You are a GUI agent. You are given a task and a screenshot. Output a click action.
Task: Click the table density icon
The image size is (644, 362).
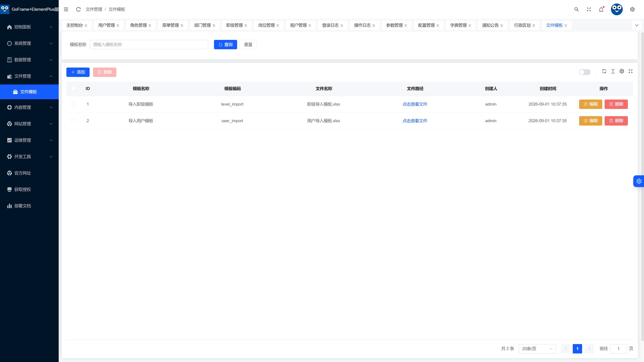(x=613, y=71)
